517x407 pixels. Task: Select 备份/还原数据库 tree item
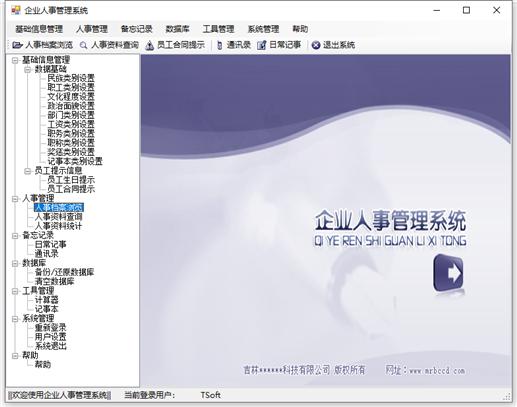point(64,272)
